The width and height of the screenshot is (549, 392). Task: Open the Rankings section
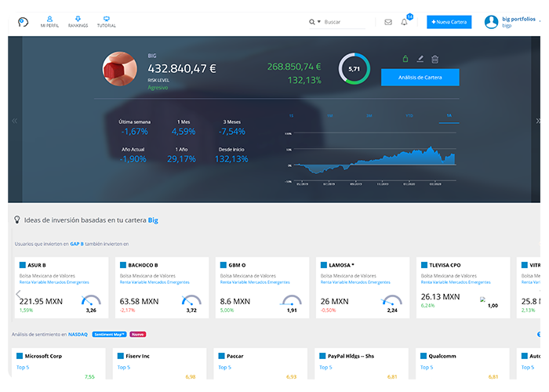(78, 21)
